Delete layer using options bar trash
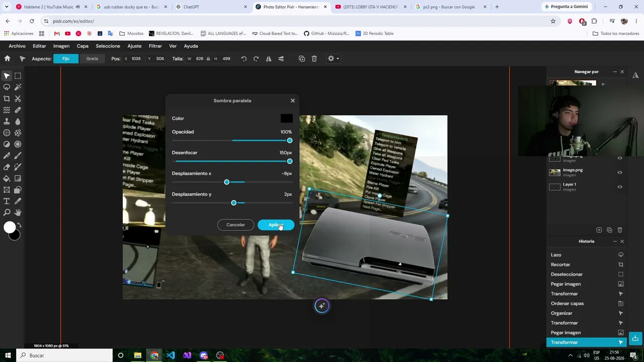Image resolution: width=644 pixels, height=362 pixels. point(314,59)
